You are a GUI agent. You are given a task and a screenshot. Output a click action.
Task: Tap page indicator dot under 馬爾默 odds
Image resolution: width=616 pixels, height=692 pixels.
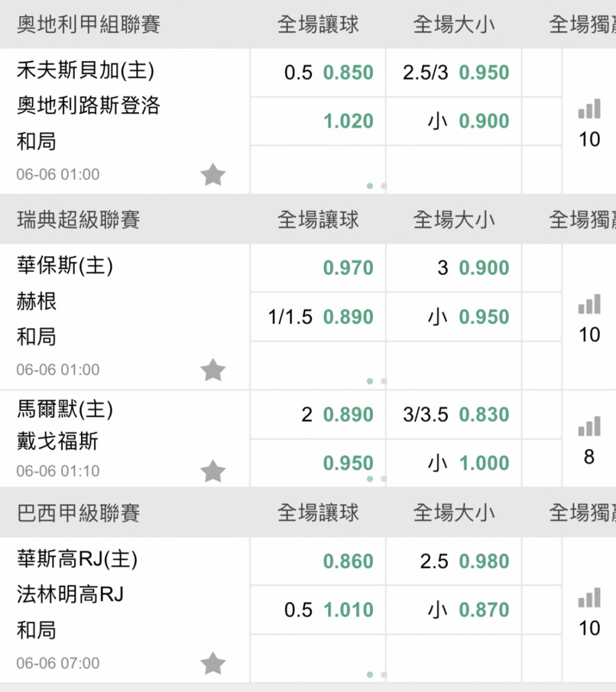[x=370, y=479]
